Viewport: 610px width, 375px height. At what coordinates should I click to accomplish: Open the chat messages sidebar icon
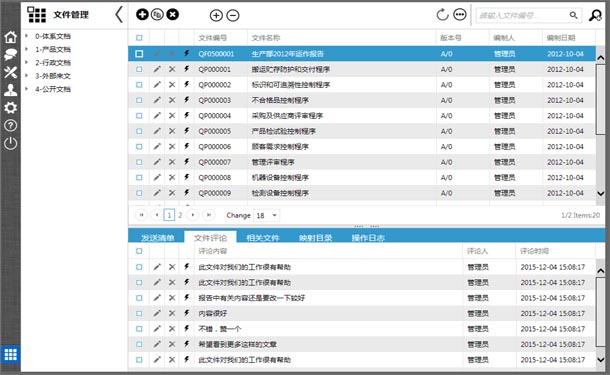[x=11, y=54]
